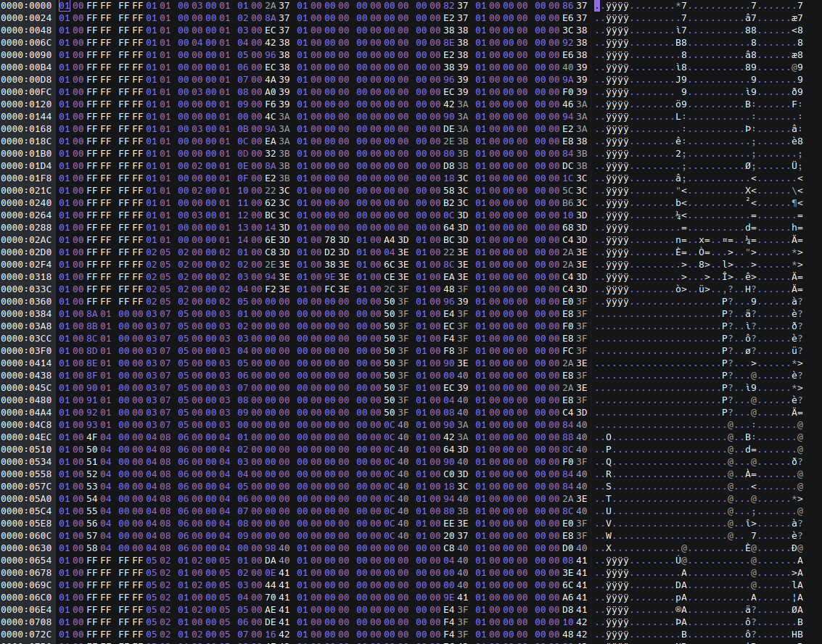Click hex byte 96 in row 0000:0090
Viewport: 822px width, 644px height.
(271, 55)
